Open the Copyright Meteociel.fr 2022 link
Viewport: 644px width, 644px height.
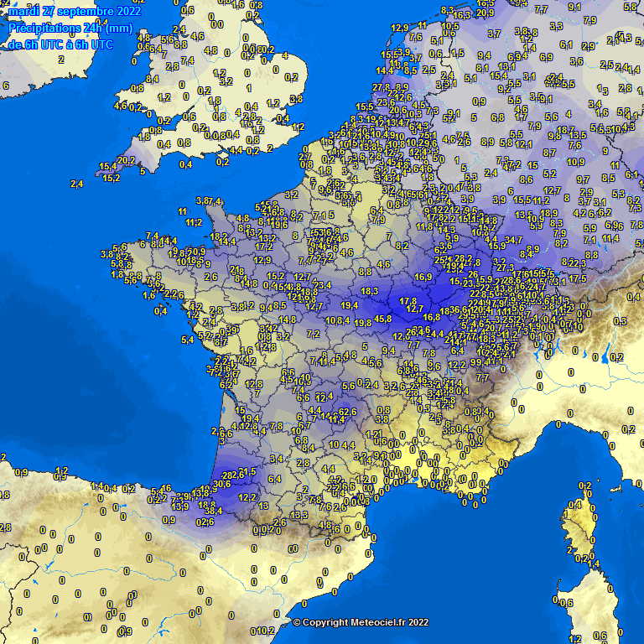pos(361,622)
